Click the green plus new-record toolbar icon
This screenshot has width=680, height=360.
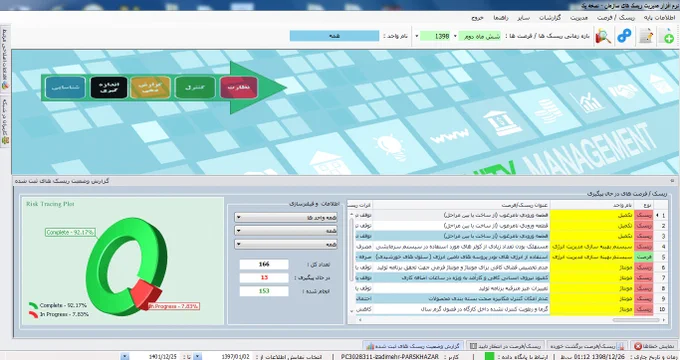(667, 36)
